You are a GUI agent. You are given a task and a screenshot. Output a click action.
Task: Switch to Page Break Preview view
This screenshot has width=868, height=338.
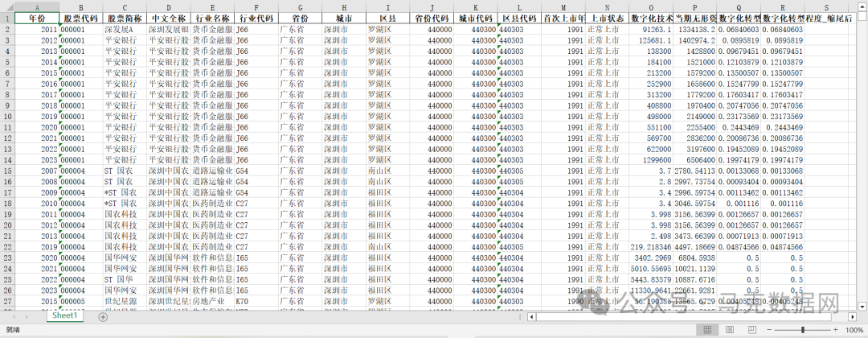point(752,330)
